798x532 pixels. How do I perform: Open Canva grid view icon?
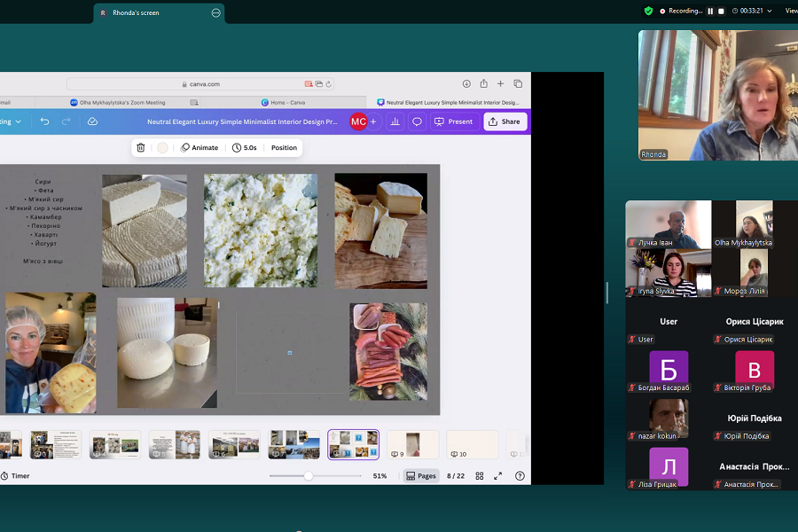tap(480, 476)
